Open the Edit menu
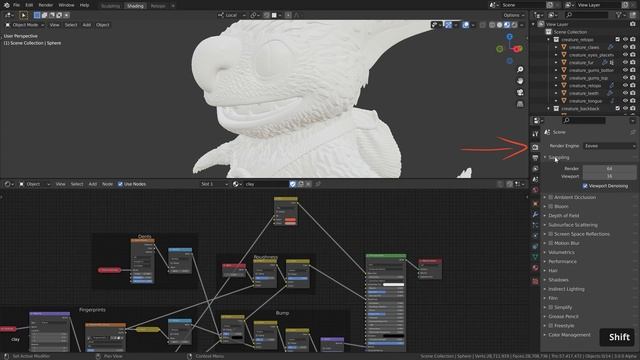This screenshot has width=640, height=360. (x=29, y=5)
